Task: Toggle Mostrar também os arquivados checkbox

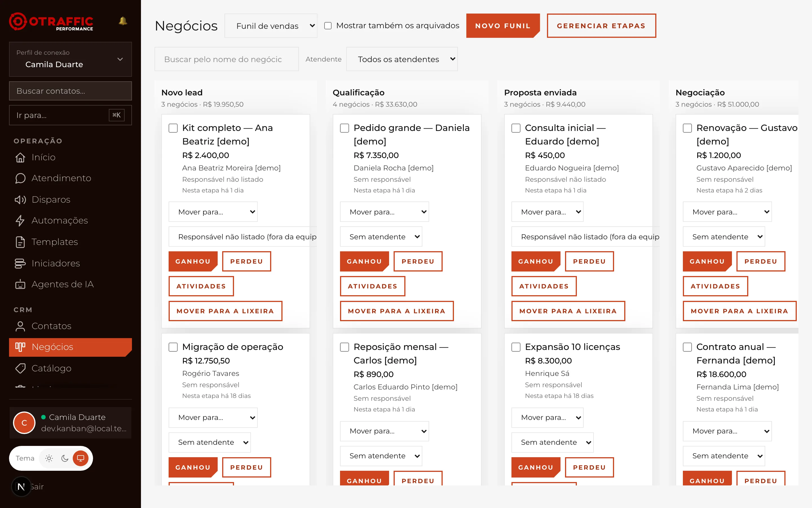Action: pos(328,25)
